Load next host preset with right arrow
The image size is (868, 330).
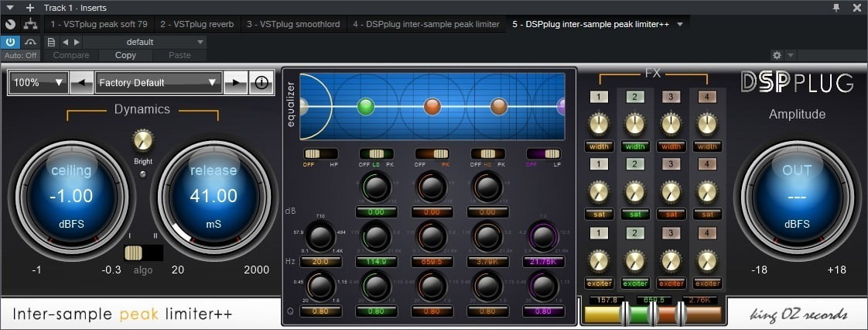(x=77, y=42)
